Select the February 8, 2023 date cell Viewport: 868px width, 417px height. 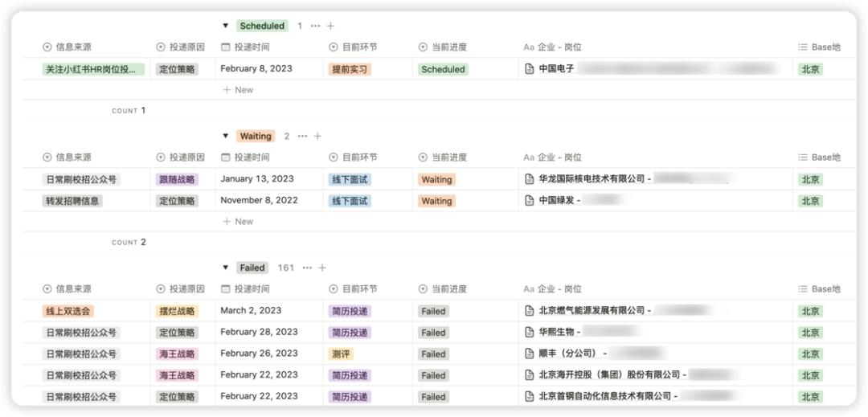click(256, 69)
